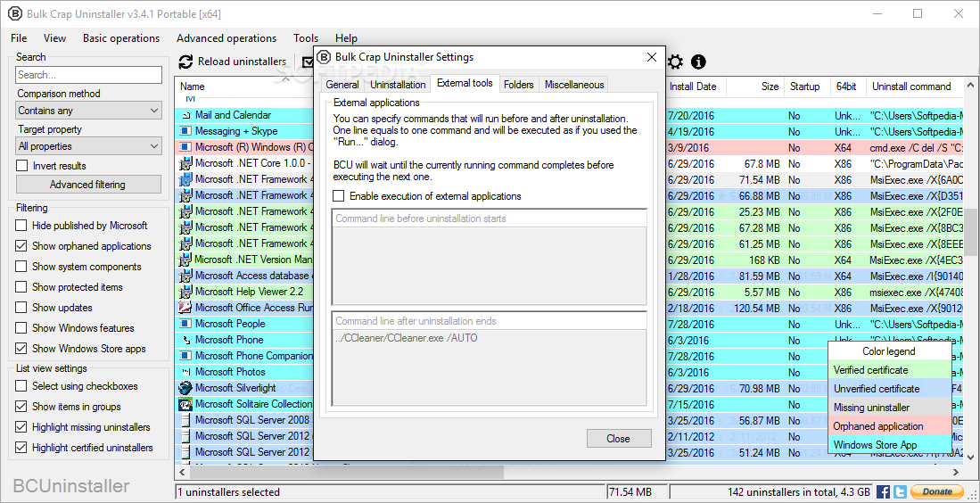980x503 pixels.
Task: Open the Tools menu
Action: pyautogui.click(x=306, y=38)
